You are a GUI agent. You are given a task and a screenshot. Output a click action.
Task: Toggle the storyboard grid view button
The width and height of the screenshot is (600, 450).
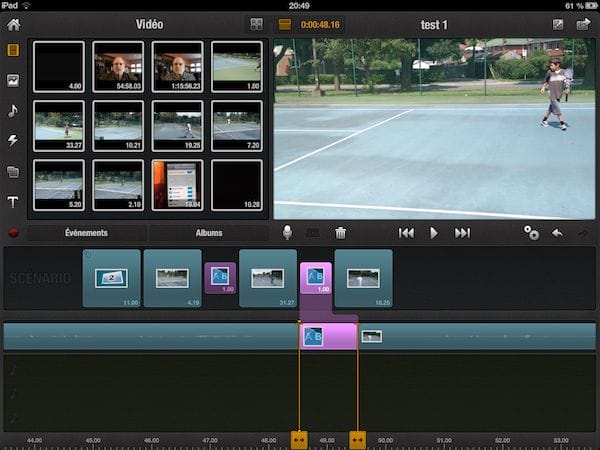257,24
